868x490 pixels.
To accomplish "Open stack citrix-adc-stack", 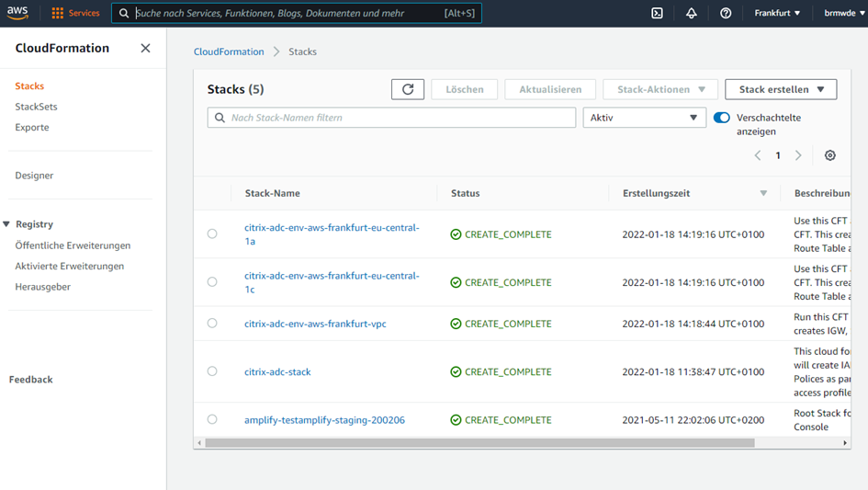I will (x=278, y=372).
